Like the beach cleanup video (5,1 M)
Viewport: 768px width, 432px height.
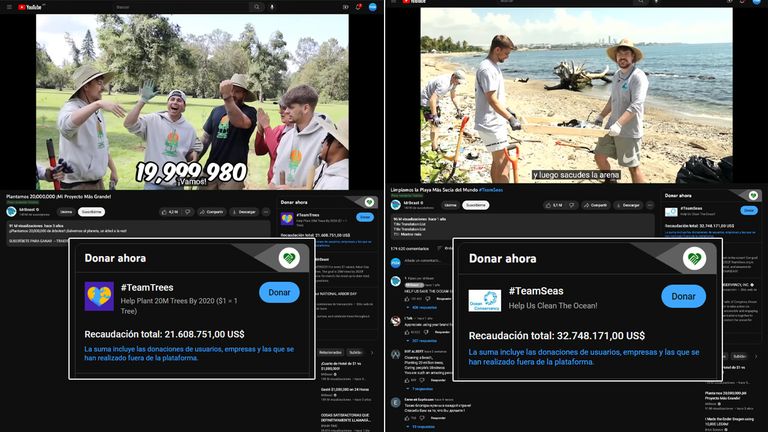[554, 205]
